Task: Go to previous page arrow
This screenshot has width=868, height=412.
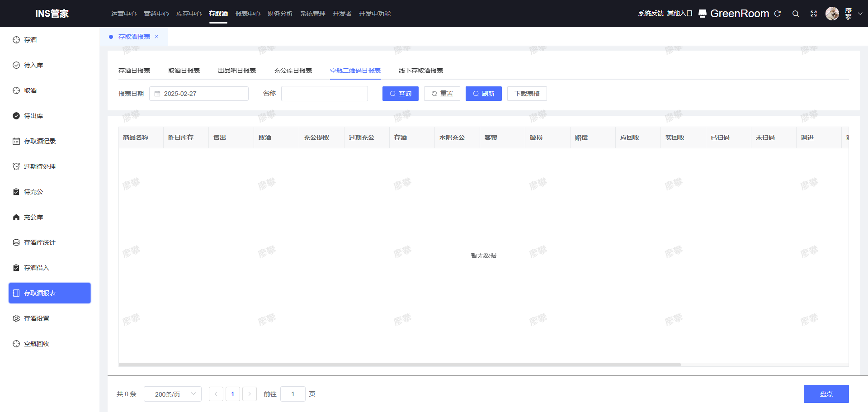Action: pyautogui.click(x=216, y=394)
